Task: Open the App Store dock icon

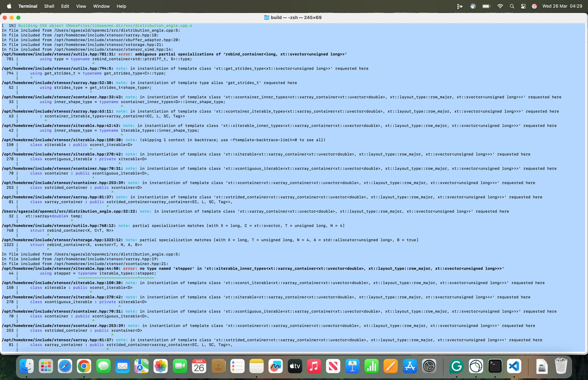Action: (x=410, y=366)
